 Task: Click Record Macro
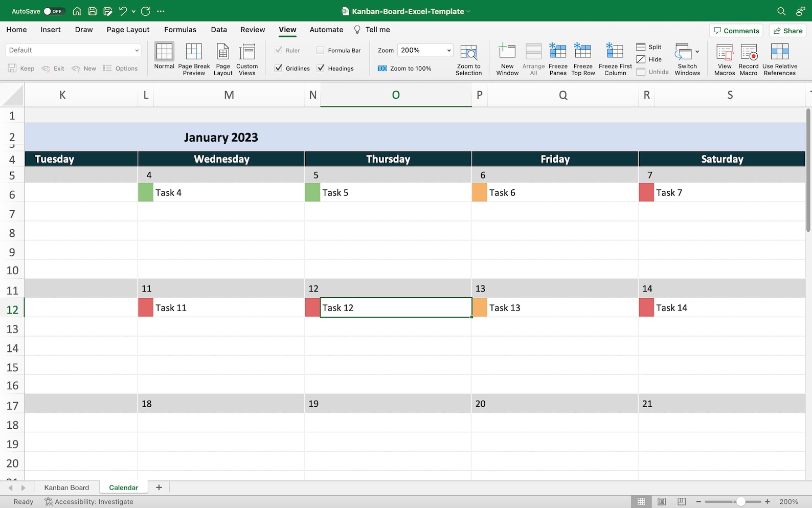(x=749, y=59)
